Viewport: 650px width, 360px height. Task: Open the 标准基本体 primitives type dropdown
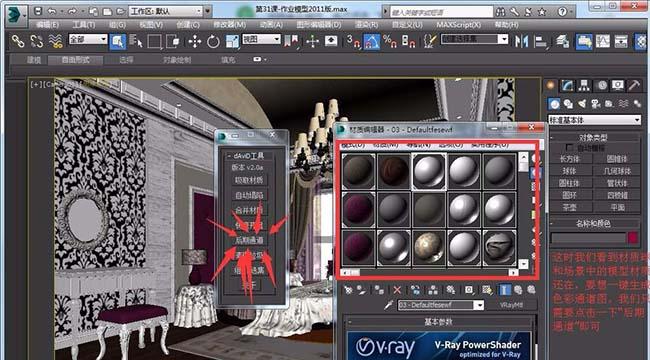tap(594, 120)
